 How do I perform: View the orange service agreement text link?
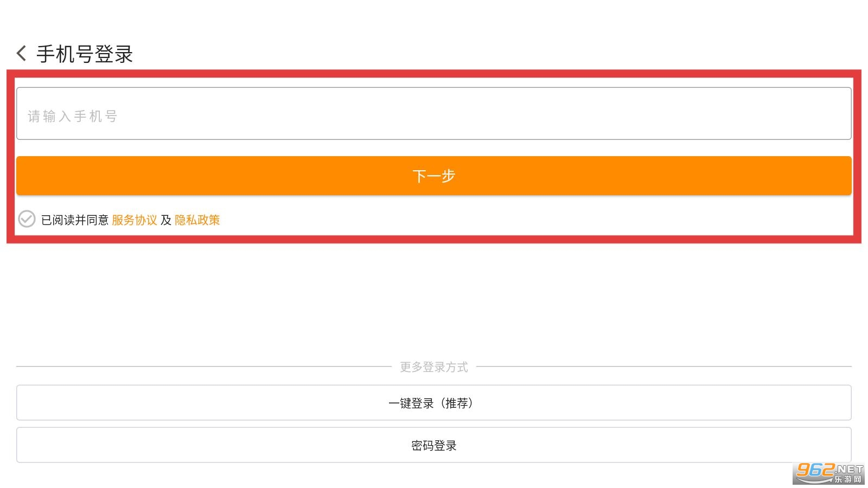(134, 220)
